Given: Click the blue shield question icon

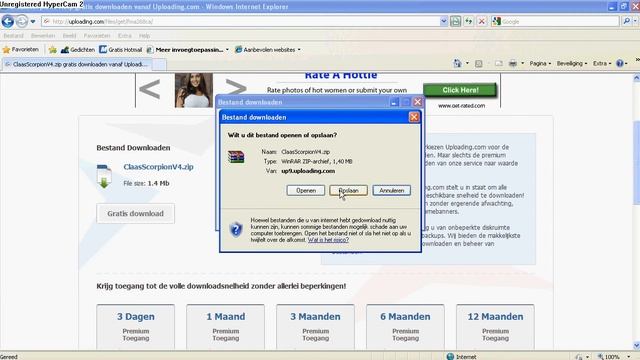Looking at the screenshot, I should pyautogui.click(x=236, y=229).
